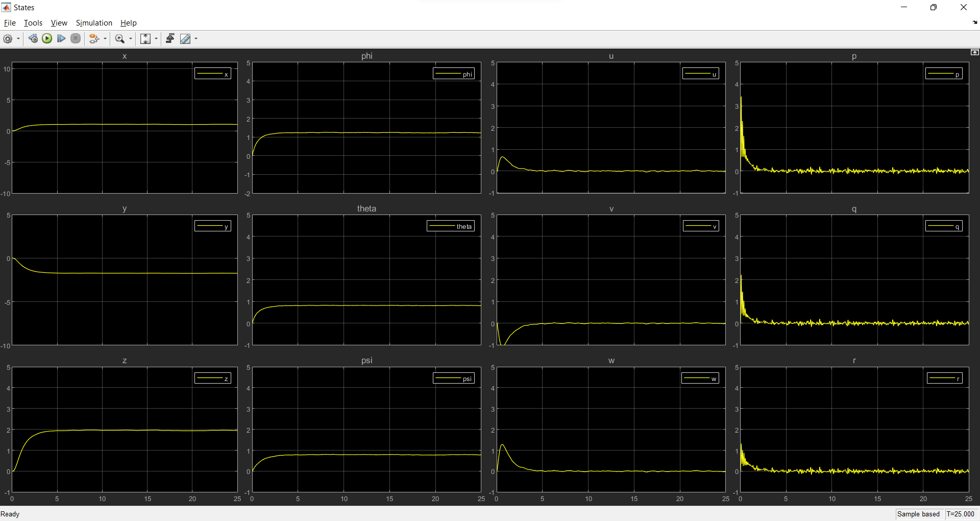
Task: Click the maximize axes icon at top right
Action: pyautogui.click(x=974, y=52)
